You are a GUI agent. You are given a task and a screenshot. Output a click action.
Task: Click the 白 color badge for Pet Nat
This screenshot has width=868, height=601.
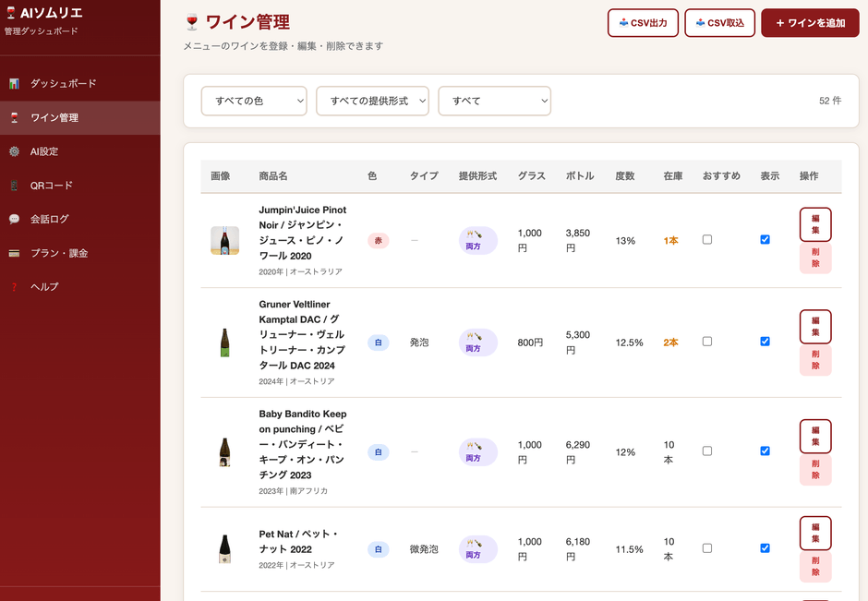click(x=378, y=549)
